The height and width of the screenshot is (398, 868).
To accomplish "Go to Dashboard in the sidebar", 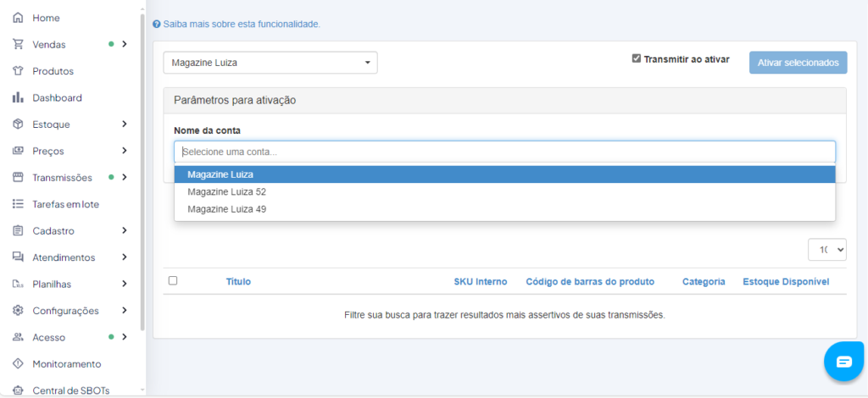I will point(57,98).
